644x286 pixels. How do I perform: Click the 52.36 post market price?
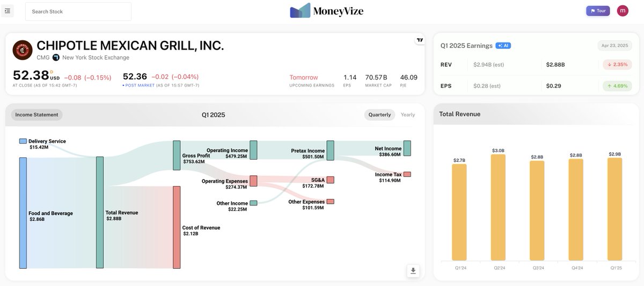[135, 77]
